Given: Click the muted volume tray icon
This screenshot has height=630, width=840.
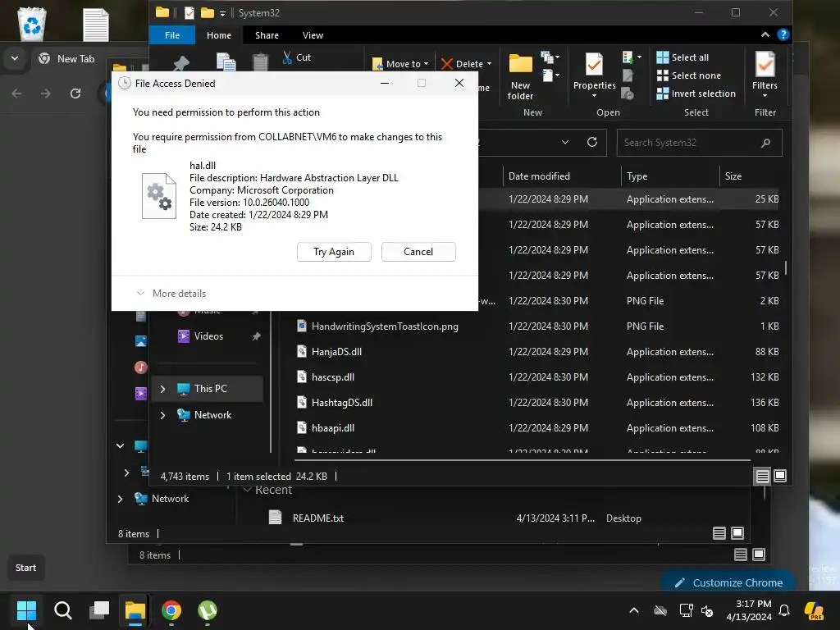Looking at the screenshot, I should (x=707, y=610).
